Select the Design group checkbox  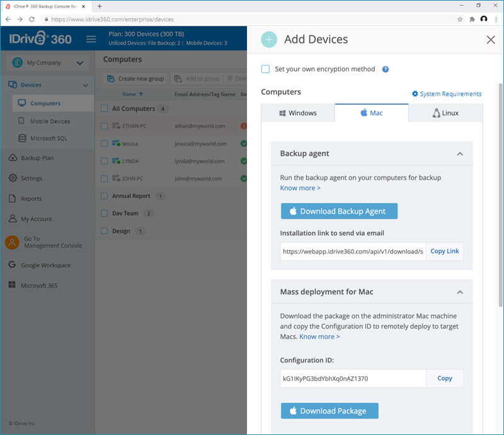point(104,231)
